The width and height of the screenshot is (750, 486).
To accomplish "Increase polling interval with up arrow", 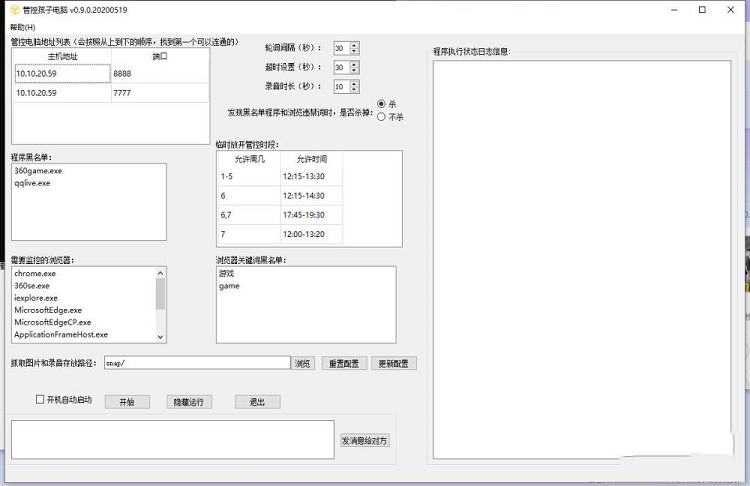I will pyautogui.click(x=354, y=45).
